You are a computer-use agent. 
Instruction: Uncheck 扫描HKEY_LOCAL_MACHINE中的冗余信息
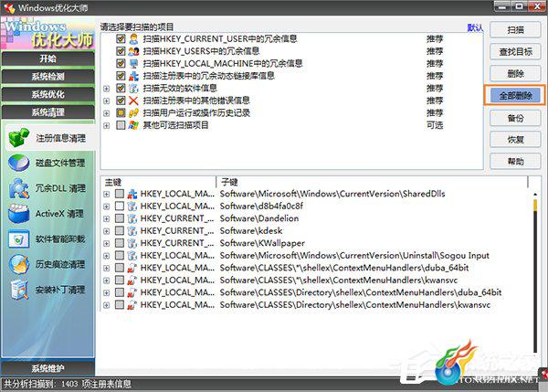click(121, 64)
